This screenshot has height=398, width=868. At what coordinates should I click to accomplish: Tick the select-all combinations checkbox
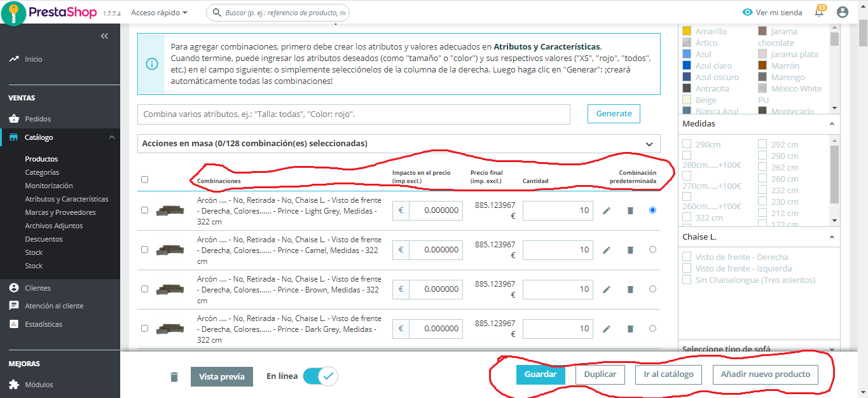click(x=144, y=179)
